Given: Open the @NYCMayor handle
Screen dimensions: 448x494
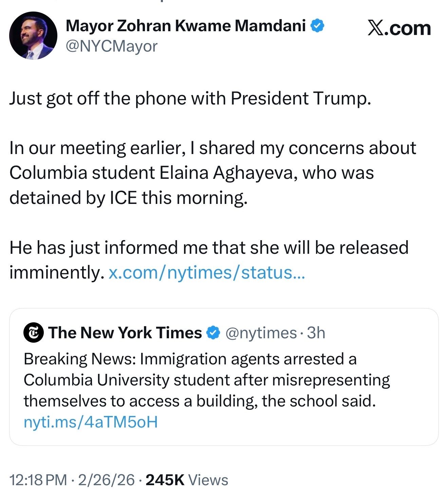Looking at the screenshot, I should point(111,46).
